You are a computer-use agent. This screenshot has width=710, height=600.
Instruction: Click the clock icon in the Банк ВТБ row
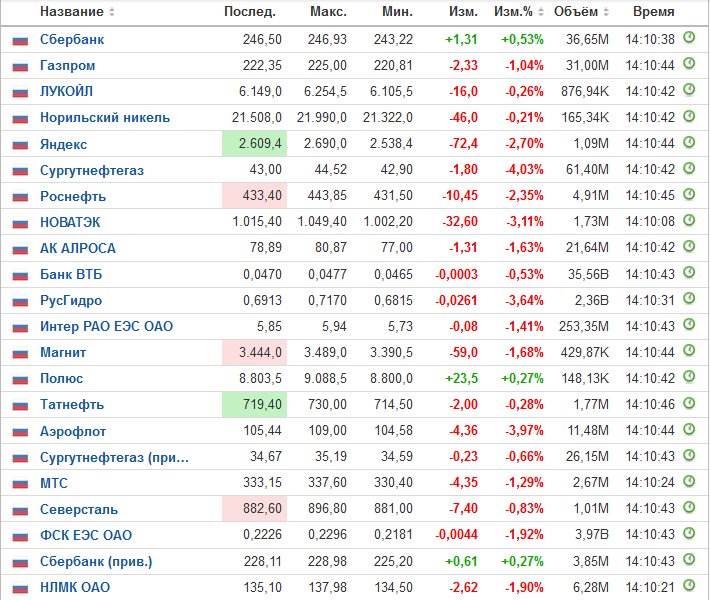(689, 272)
